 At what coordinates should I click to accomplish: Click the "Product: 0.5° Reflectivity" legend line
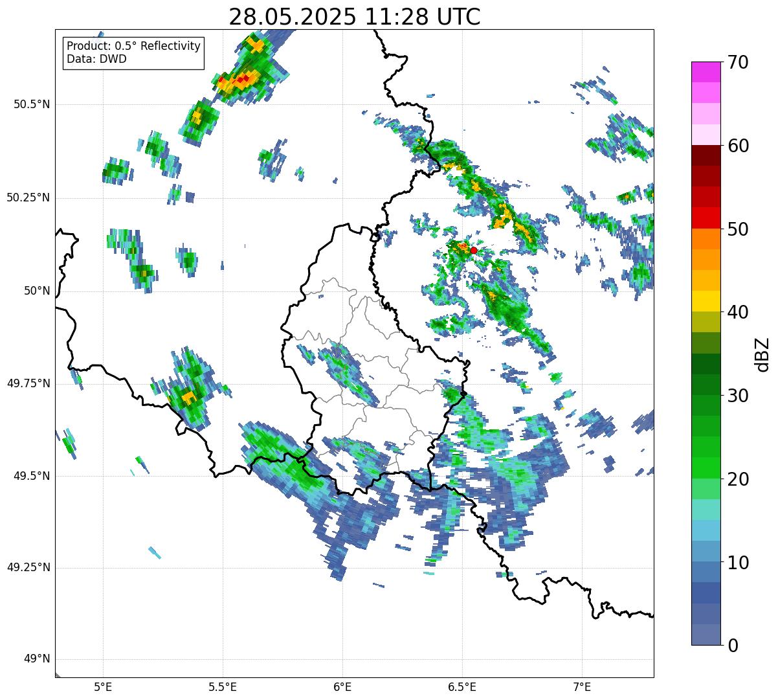[133, 47]
